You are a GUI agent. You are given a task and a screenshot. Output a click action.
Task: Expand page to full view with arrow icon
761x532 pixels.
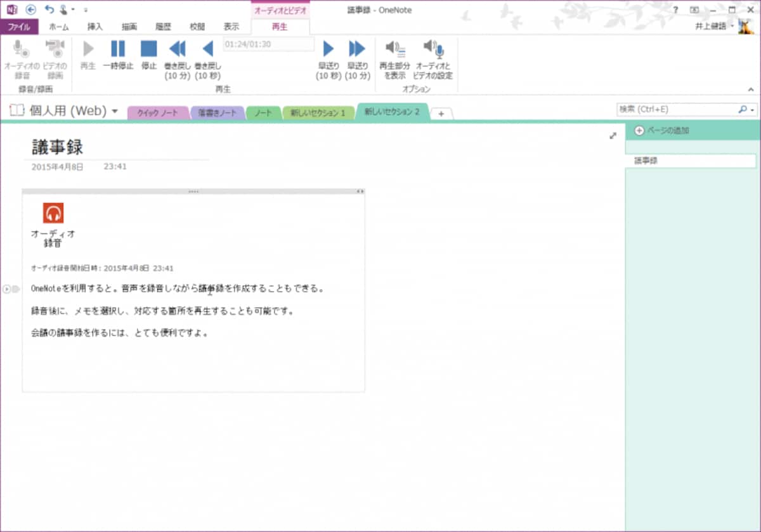(x=613, y=135)
